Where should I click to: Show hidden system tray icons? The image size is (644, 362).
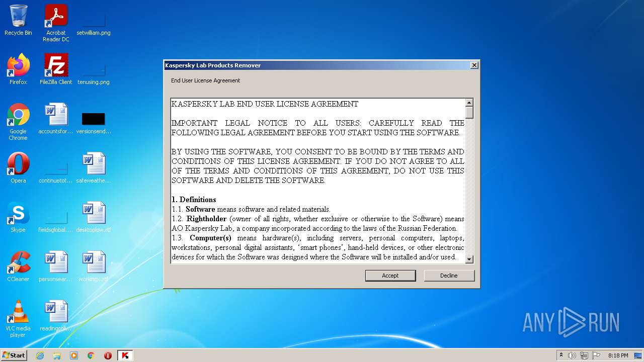click(561, 355)
